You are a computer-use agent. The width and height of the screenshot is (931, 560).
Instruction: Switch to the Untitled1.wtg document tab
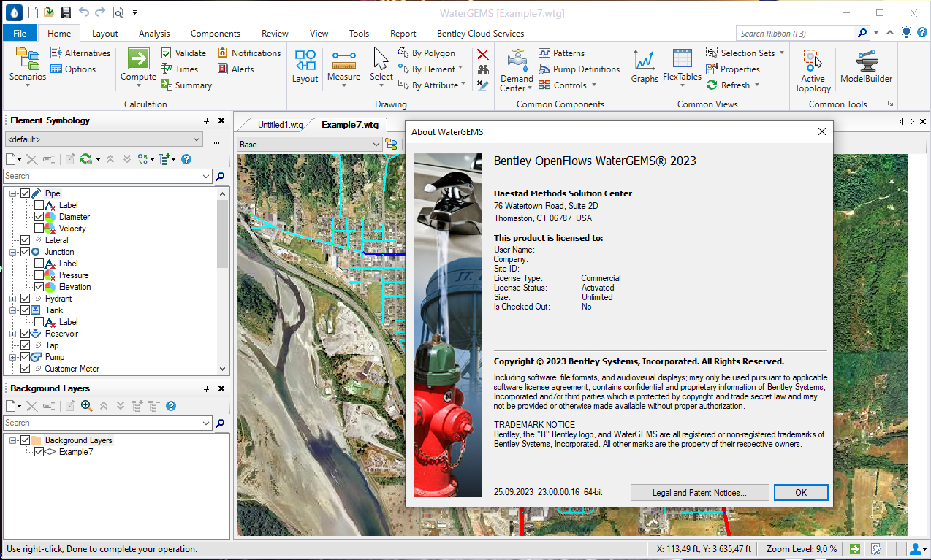pos(280,125)
